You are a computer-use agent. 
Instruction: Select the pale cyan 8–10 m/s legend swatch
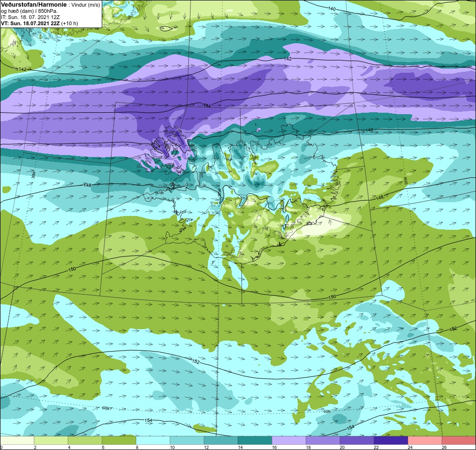153,440
